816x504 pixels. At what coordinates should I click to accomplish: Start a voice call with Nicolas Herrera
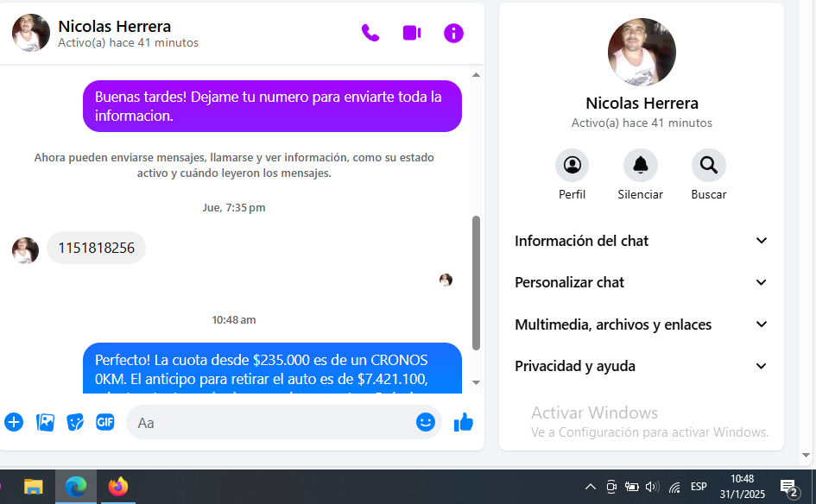tap(370, 33)
